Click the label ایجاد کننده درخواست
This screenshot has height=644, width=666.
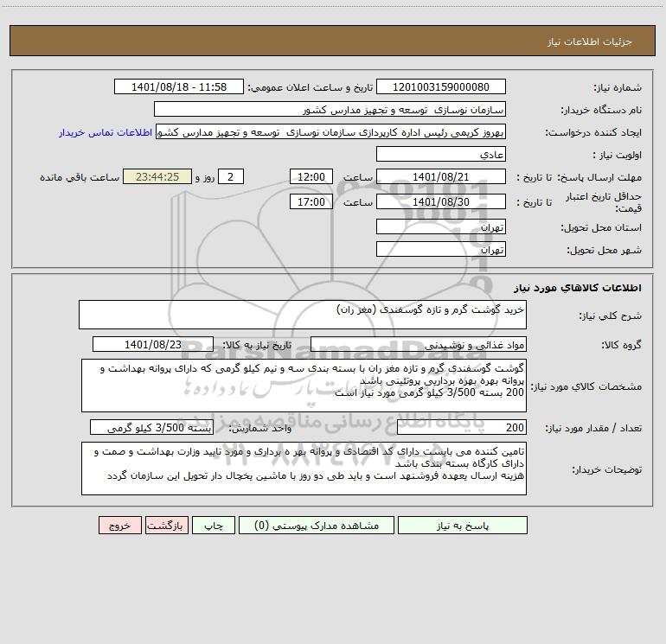pyautogui.click(x=593, y=132)
